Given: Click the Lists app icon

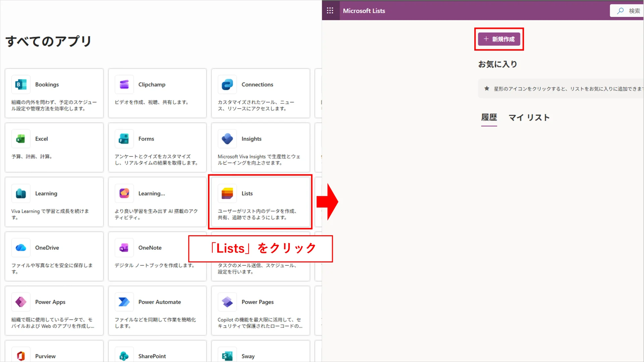Looking at the screenshot, I should click(227, 193).
